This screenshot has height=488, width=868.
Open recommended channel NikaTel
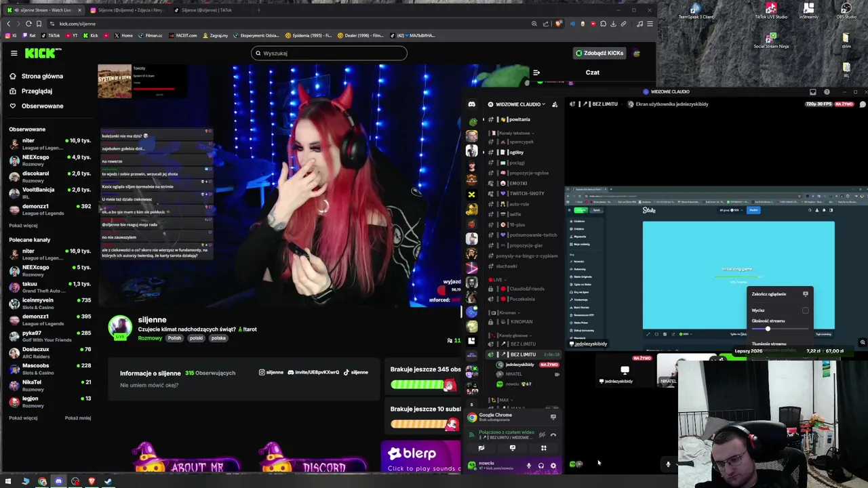[49, 384]
